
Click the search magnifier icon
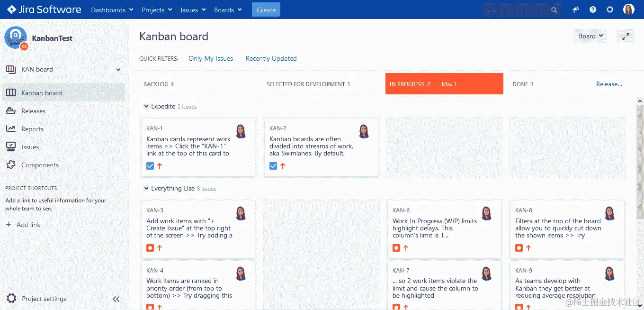coord(554,10)
